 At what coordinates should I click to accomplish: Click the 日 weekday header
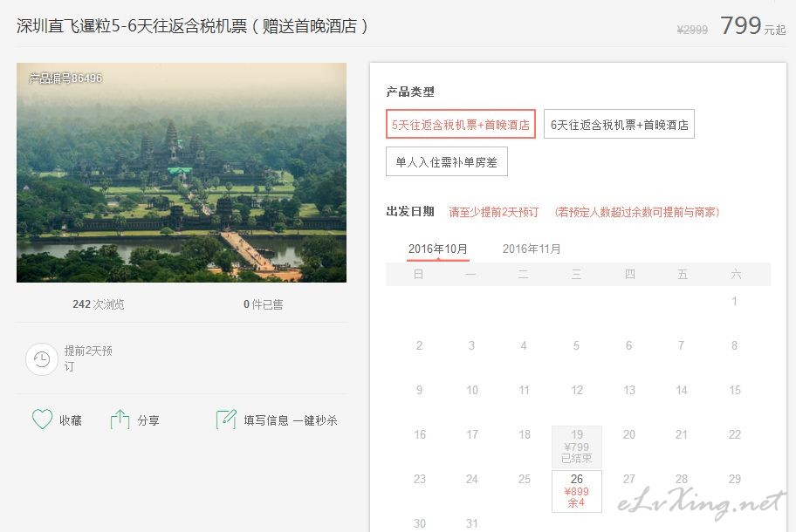pyautogui.click(x=419, y=275)
